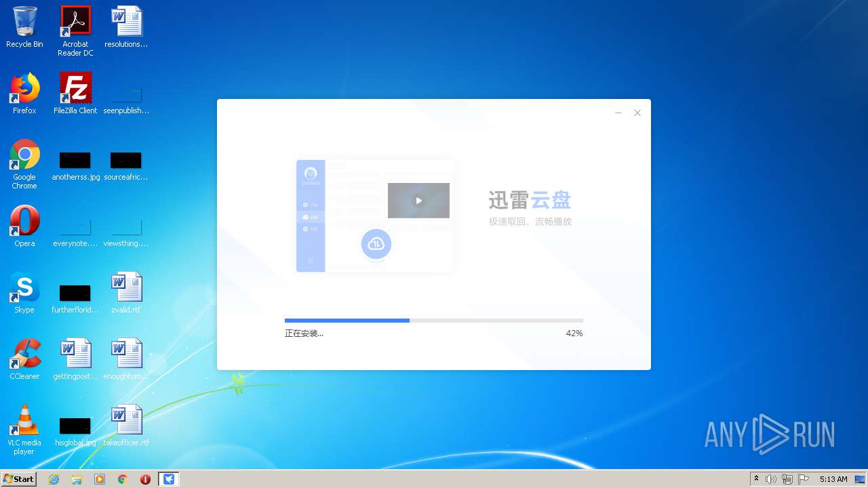Open Chrome from the taskbar

click(123, 479)
